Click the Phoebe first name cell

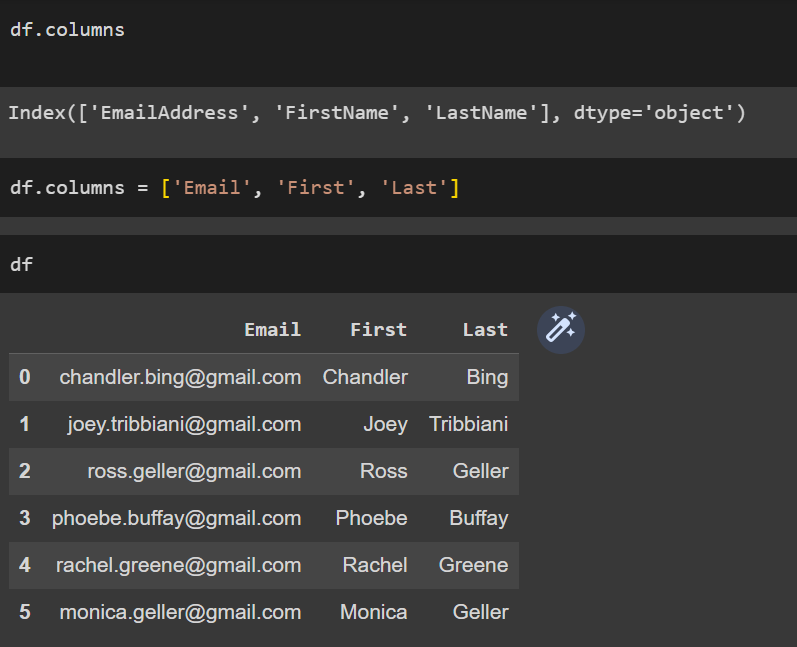tap(372, 518)
